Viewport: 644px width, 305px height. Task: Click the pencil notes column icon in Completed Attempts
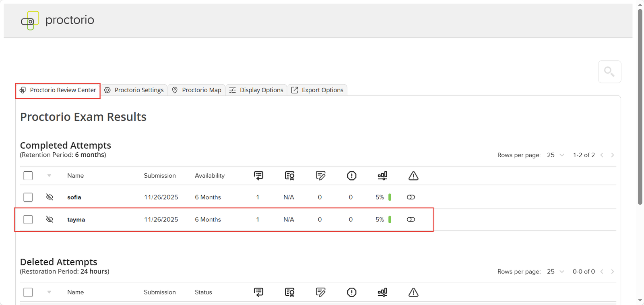click(x=320, y=176)
